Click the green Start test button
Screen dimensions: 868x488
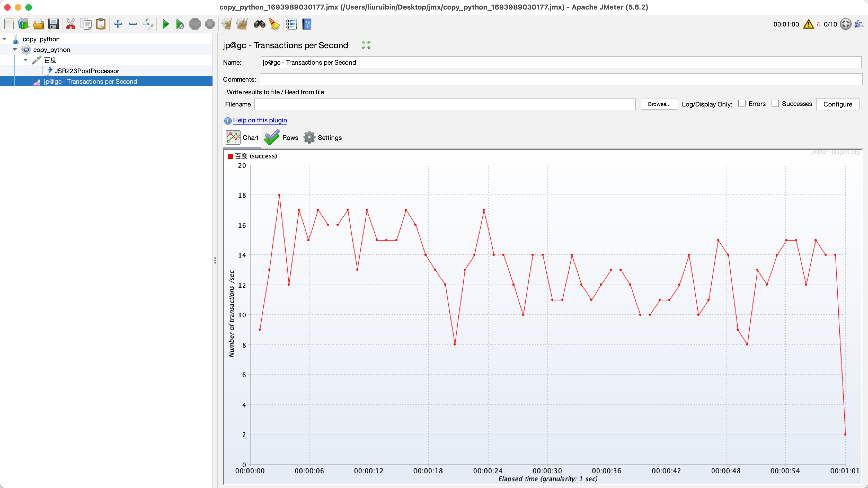[165, 24]
